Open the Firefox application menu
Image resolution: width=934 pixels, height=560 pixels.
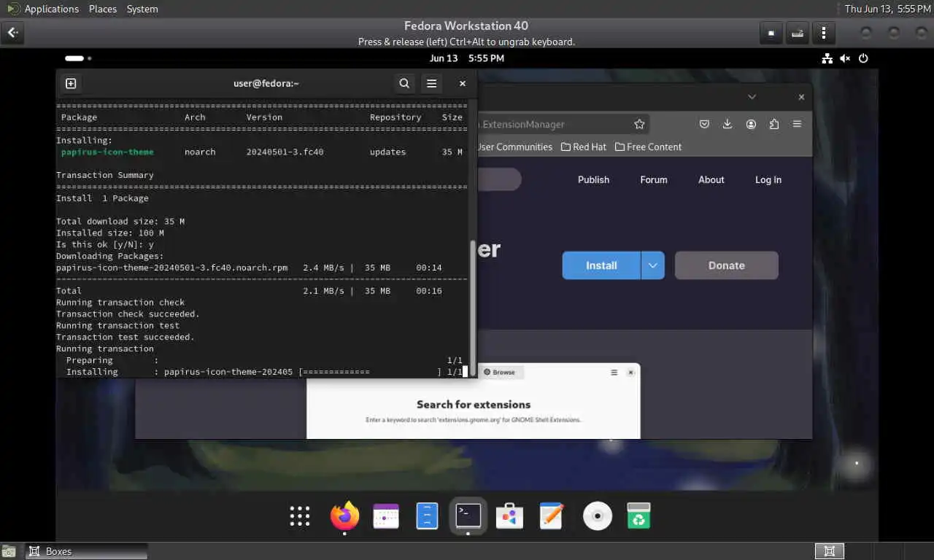tap(798, 124)
